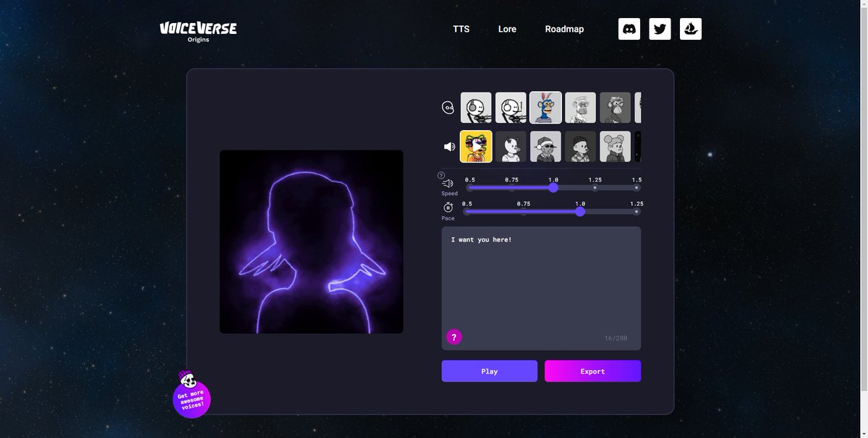868x438 pixels.
Task: Open the Lore menu item
Action: pos(507,29)
